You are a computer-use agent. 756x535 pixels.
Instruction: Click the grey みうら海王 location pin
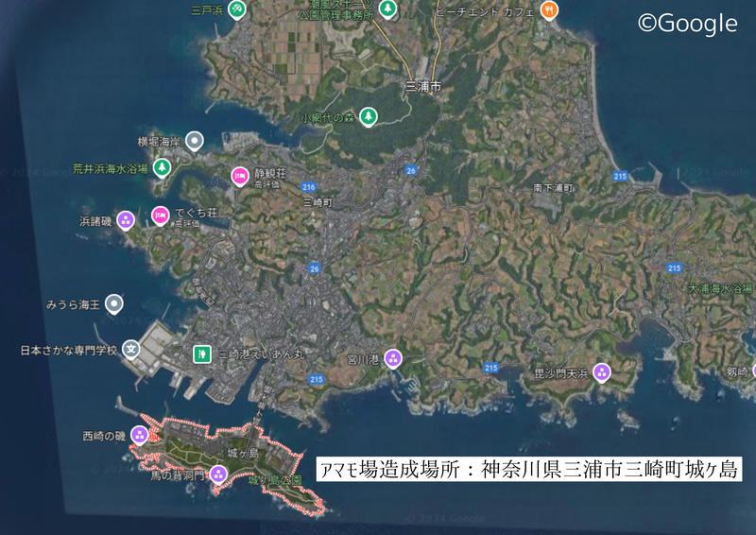click(x=113, y=304)
